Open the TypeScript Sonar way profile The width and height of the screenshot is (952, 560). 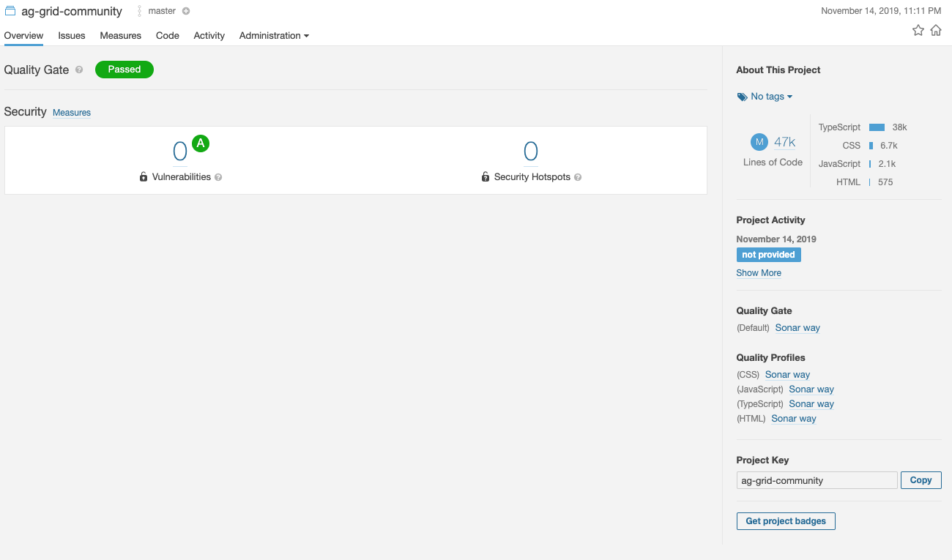coord(811,404)
